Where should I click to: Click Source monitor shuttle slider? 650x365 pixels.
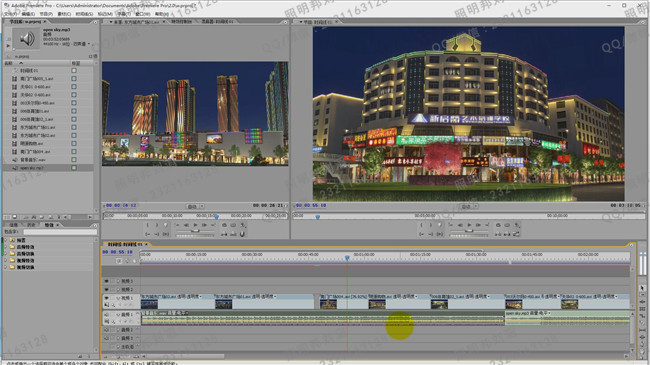195,231
